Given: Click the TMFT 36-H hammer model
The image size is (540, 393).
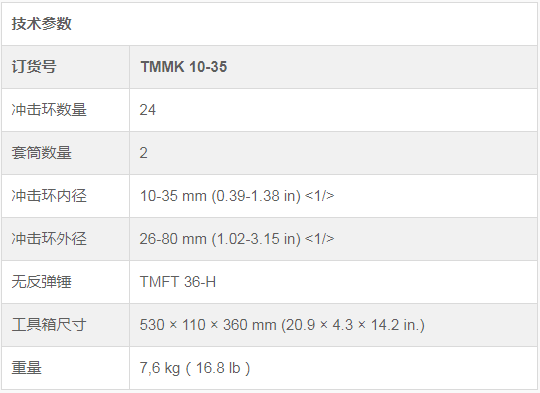Looking at the screenshot, I should point(178,282).
